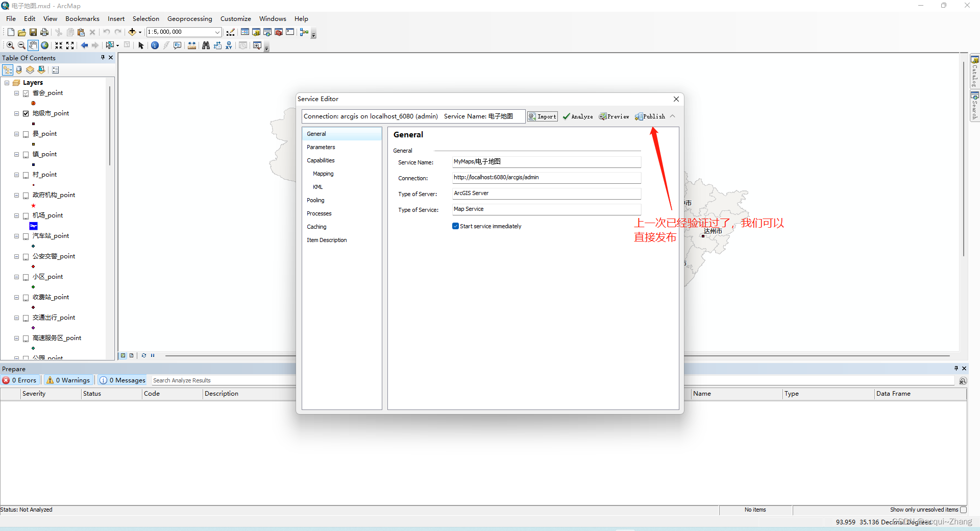The width and height of the screenshot is (980, 531).
Task: Click the Full Extent globe icon
Action: (x=45, y=45)
